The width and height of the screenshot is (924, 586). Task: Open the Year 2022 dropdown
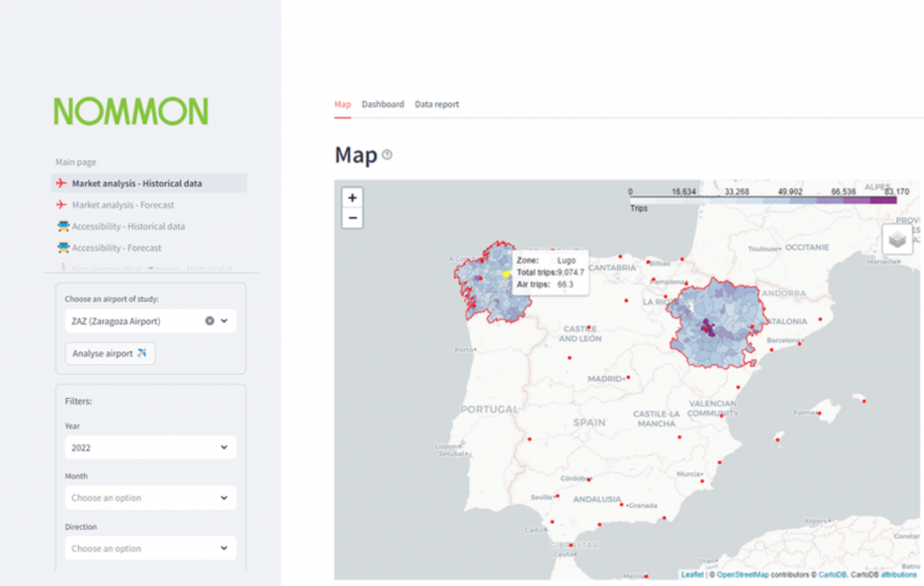click(x=151, y=447)
